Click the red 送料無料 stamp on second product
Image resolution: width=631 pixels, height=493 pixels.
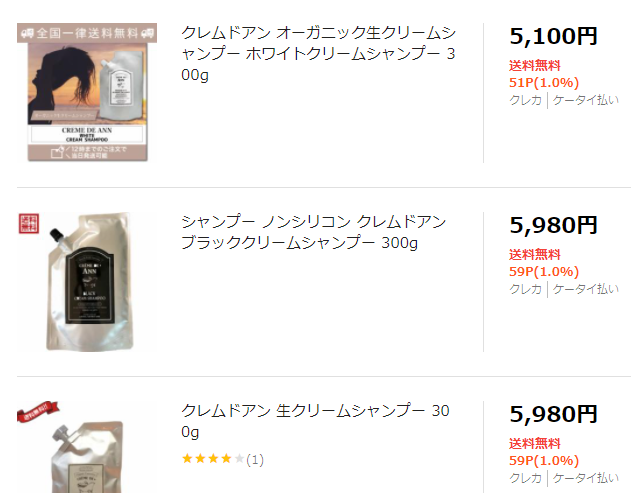coord(29,223)
